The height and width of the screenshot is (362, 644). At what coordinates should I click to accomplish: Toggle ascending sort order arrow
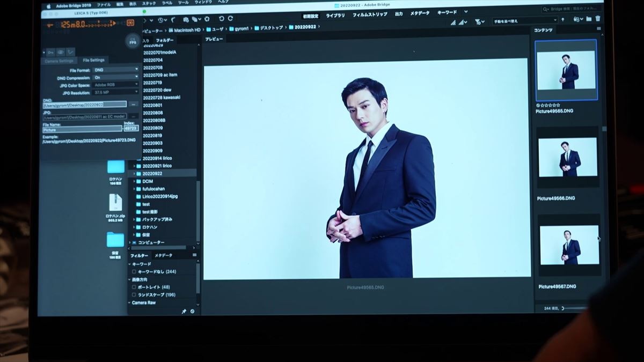click(x=563, y=20)
